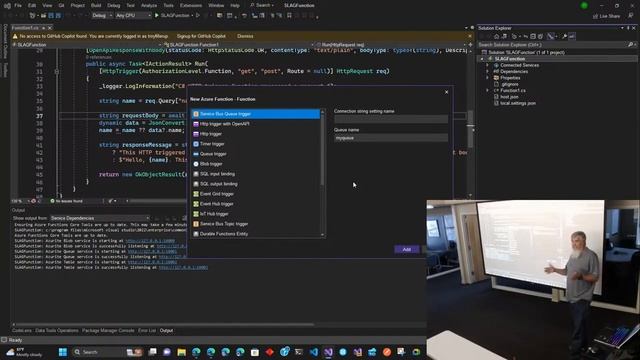Screen dimensions: 640x360
Task: Click weather widget on taskbar
Action: tap(25, 352)
